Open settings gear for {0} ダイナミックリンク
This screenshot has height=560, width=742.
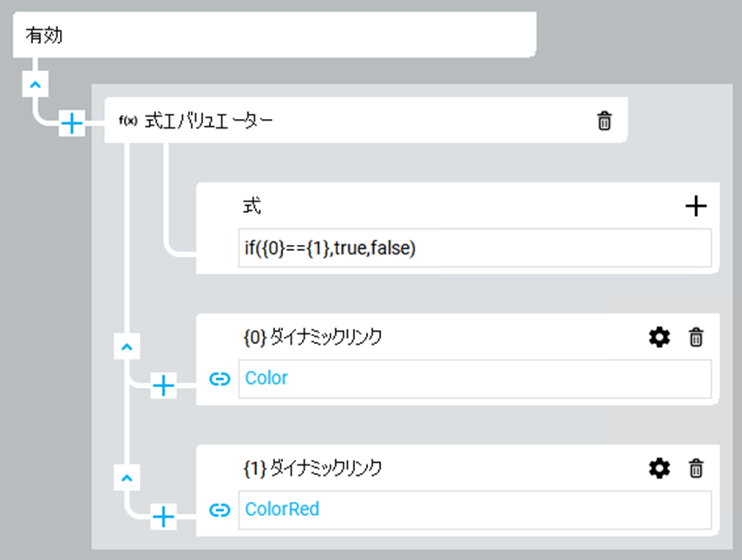(660, 338)
